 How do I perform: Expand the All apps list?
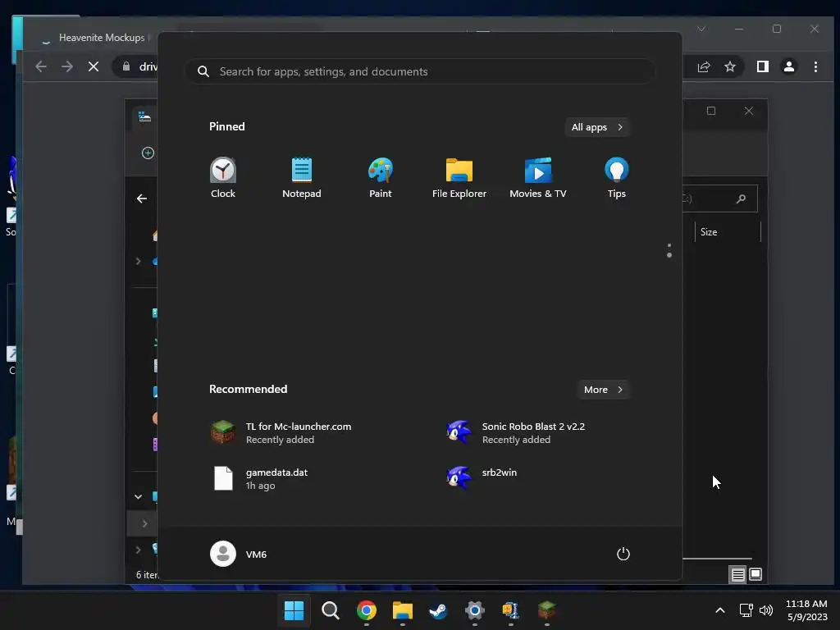click(x=597, y=127)
